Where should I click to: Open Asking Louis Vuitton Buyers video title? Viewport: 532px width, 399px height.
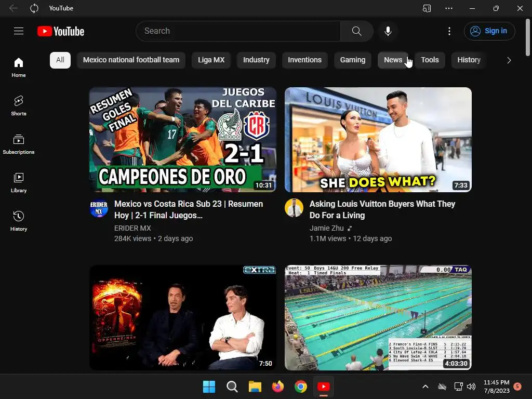(x=382, y=209)
